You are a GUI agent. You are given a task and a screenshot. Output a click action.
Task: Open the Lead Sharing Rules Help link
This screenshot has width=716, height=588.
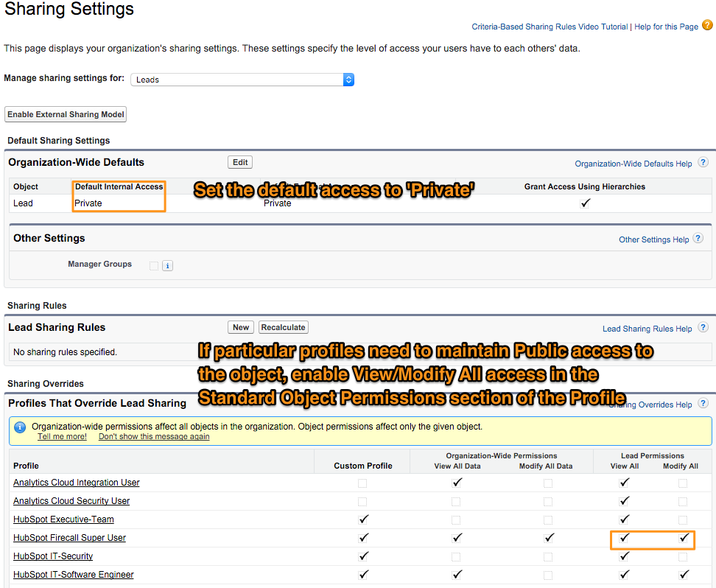point(647,329)
